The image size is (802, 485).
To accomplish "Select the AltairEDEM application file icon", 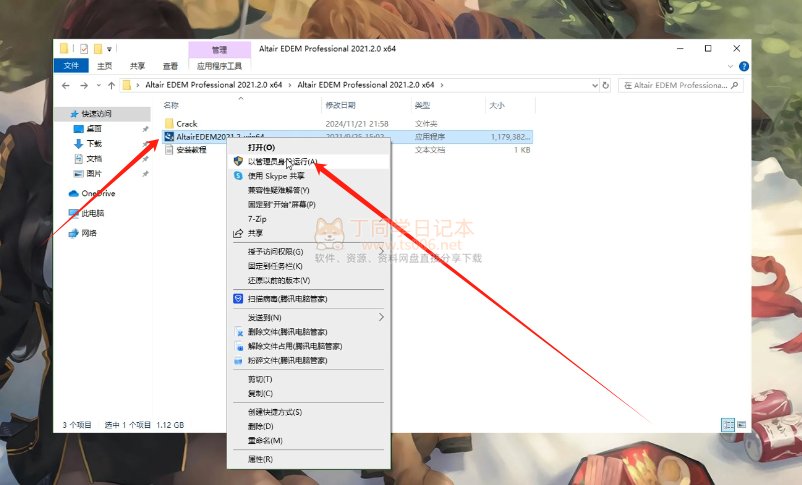I will click(x=169, y=137).
